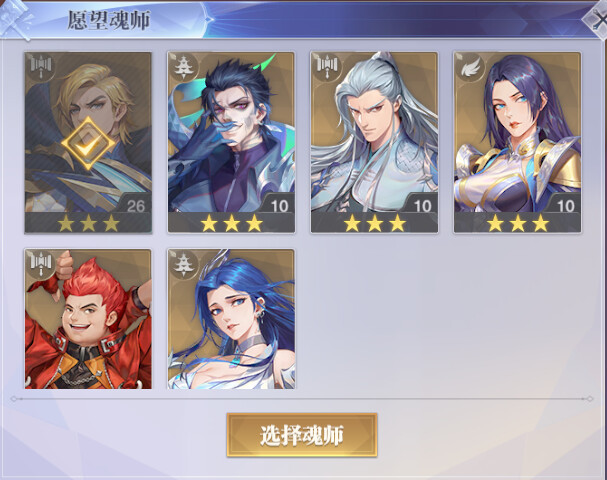Screen dimensions: 607x480
Task: Click the tower emblem on blue-haired woman card
Action: pos(184,264)
